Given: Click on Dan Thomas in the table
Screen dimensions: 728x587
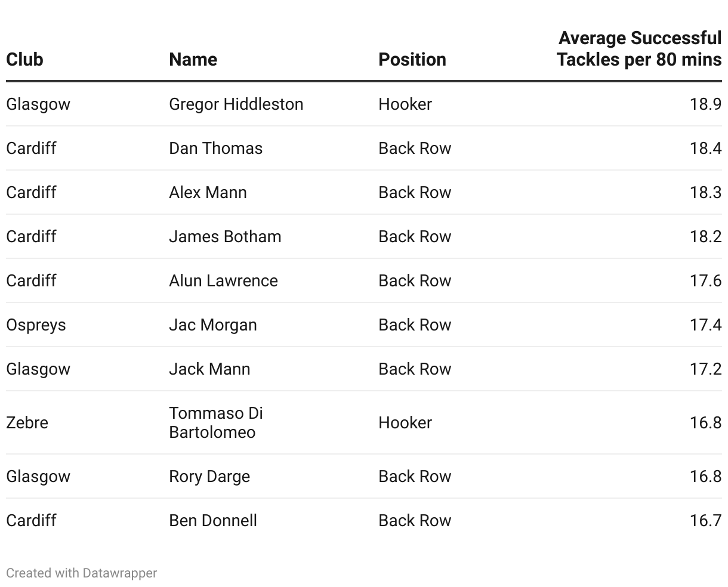Looking at the screenshot, I should 215,149.
